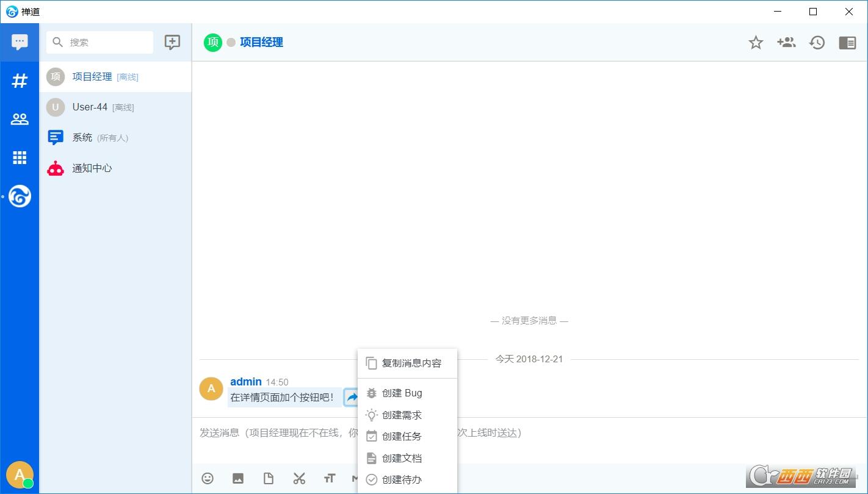The image size is (868, 494).
Task: Invite members with the add-people icon
Action: tap(786, 42)
